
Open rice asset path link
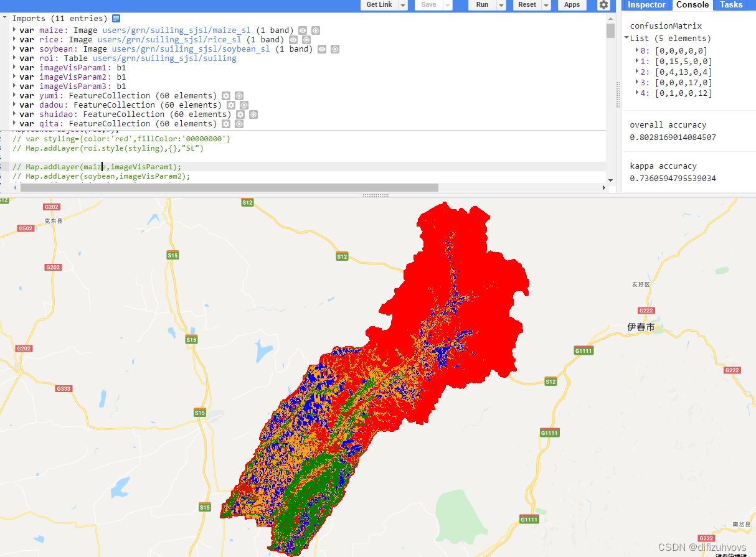tap(169, 39)
